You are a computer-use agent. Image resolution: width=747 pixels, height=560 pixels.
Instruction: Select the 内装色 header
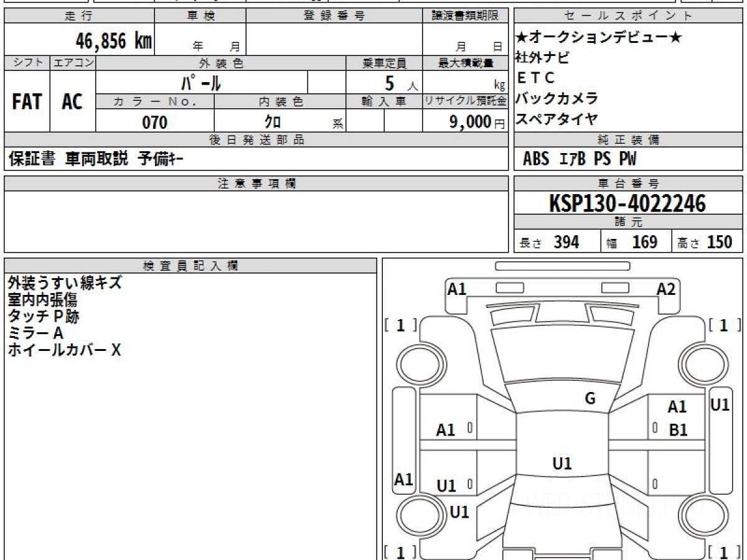[280, 101]
